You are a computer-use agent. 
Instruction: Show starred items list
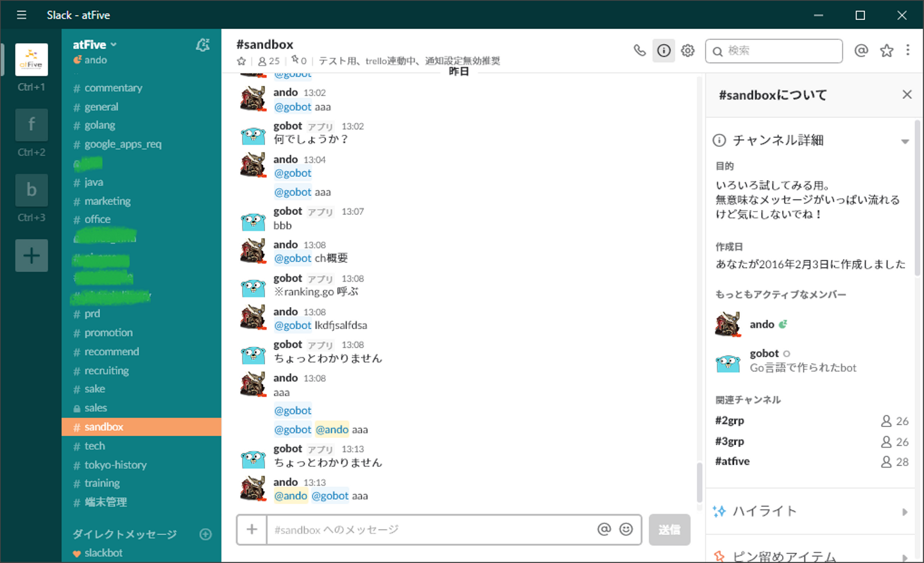coord(887,50)
